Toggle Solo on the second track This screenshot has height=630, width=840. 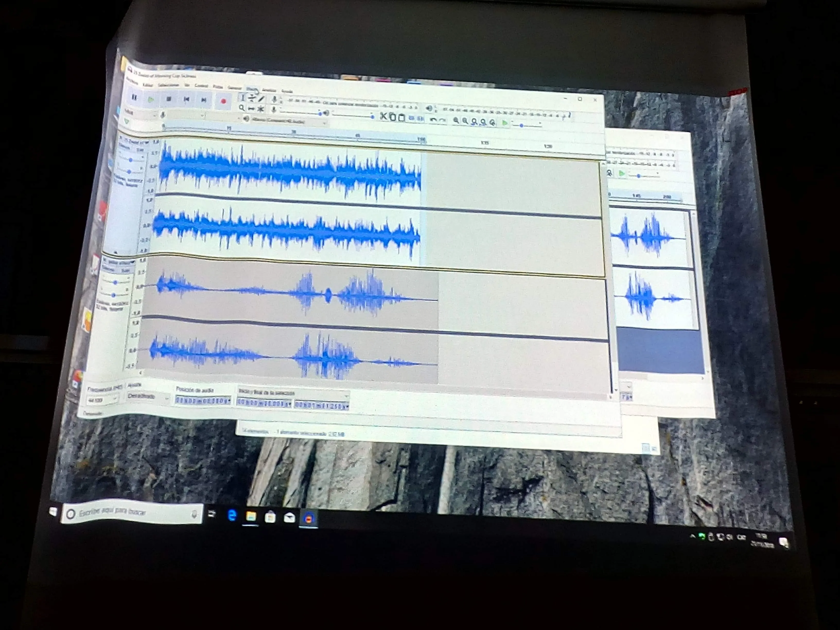pos(126,271)
